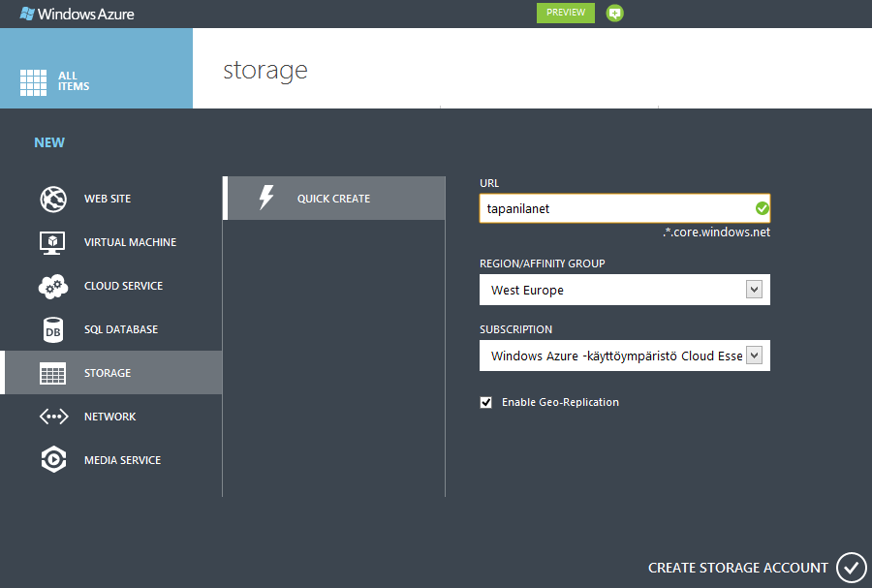
Task: Choose CLOUD SERVICE in the New menu
Action: click(x=123, y=286)
